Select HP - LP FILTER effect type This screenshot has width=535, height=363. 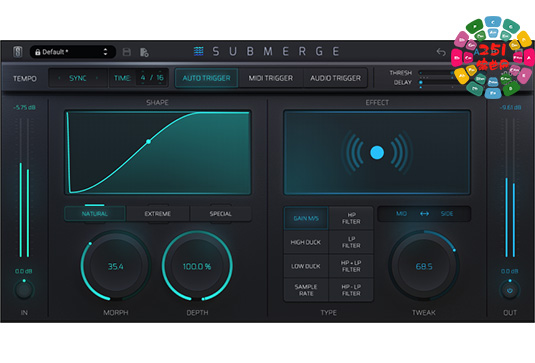click(351, 290)
